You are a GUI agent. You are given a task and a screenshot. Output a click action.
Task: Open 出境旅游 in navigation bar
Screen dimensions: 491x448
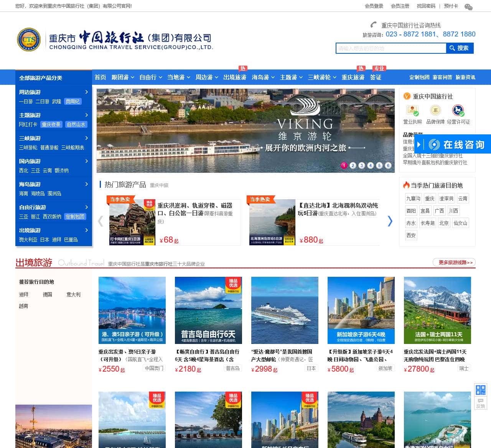coord(235,78)
